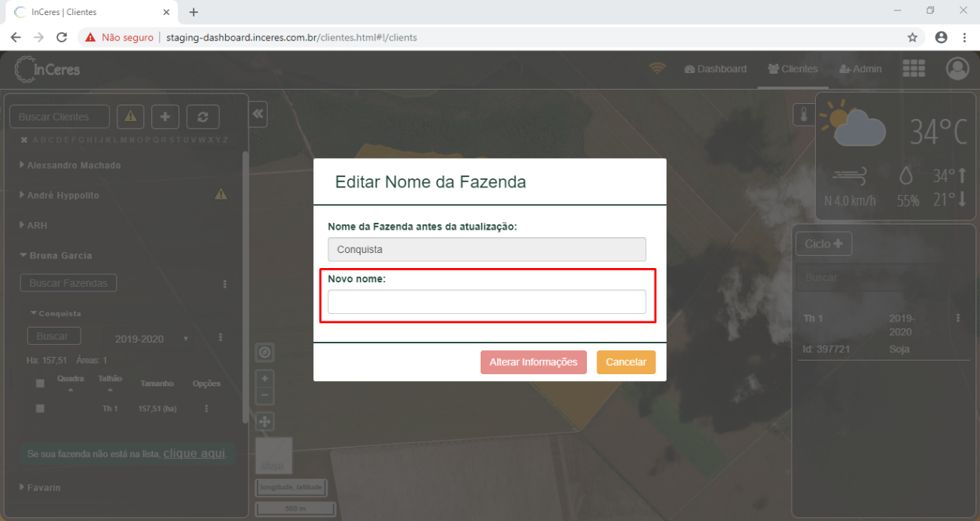Click the compass icon on the map
The height and width of the screenshot is (521, 980).
tap(264, 352)
